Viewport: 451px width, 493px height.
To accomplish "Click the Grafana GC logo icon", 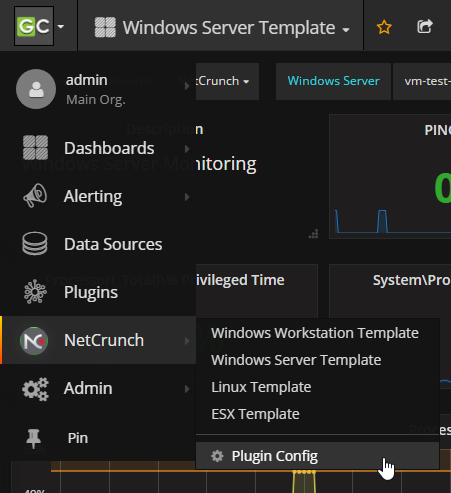I will [34, 26].
